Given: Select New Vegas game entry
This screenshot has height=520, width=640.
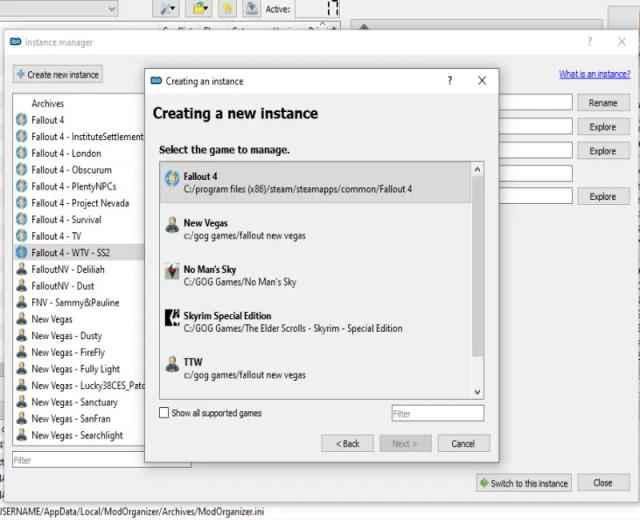Looking at the screenshot, I should point(315,229).
